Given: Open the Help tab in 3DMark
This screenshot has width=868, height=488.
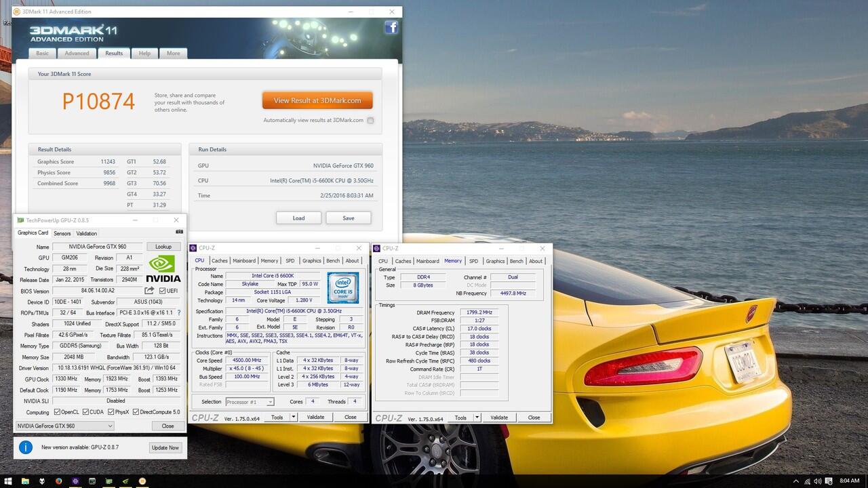Looking at the screenshot, I should (144, 54).
